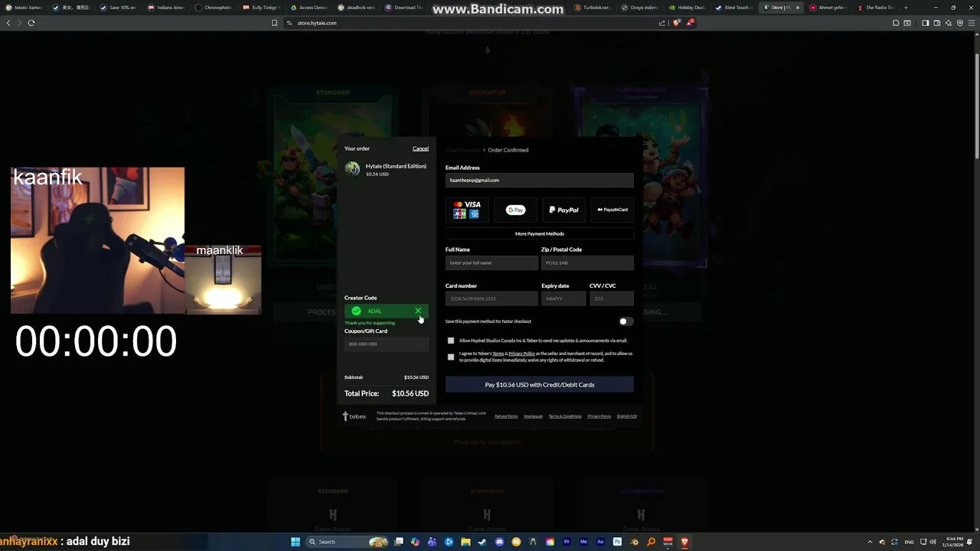Switch to the Chronophoto tab

coord(213,8)
